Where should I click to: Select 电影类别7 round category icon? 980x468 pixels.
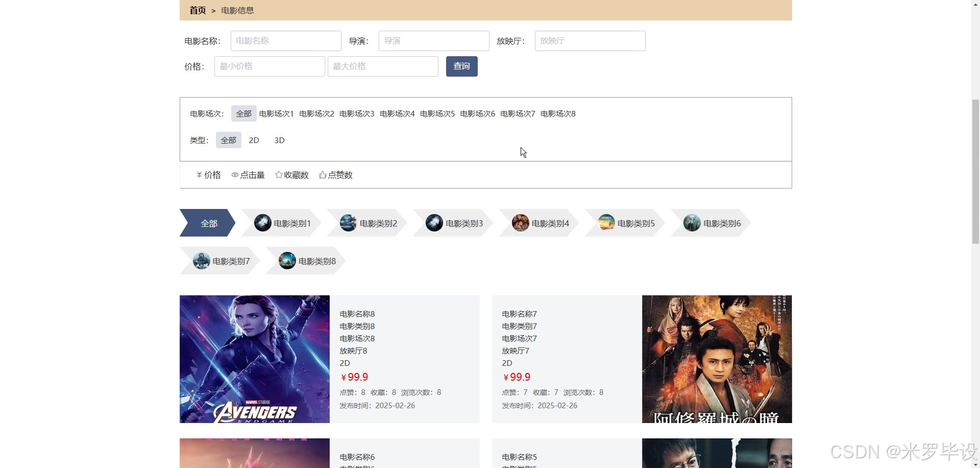pyautogui.click(x=202, y=261)
